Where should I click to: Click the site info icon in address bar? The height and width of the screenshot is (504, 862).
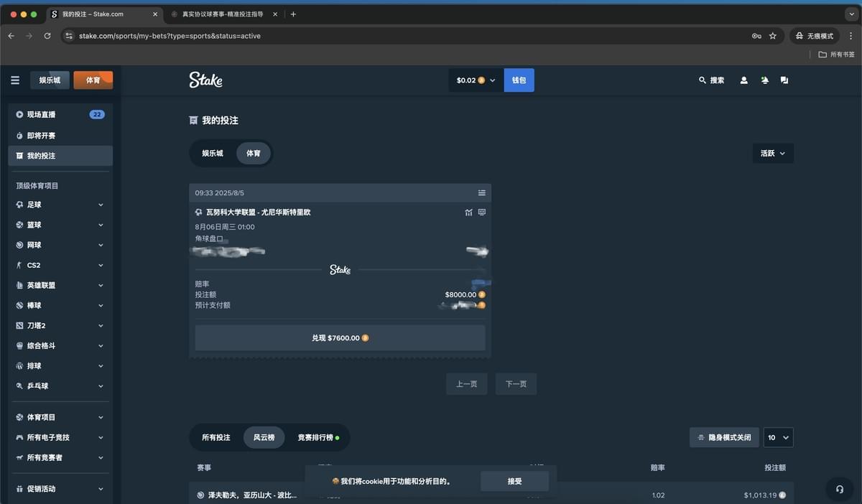click(69, 36)
